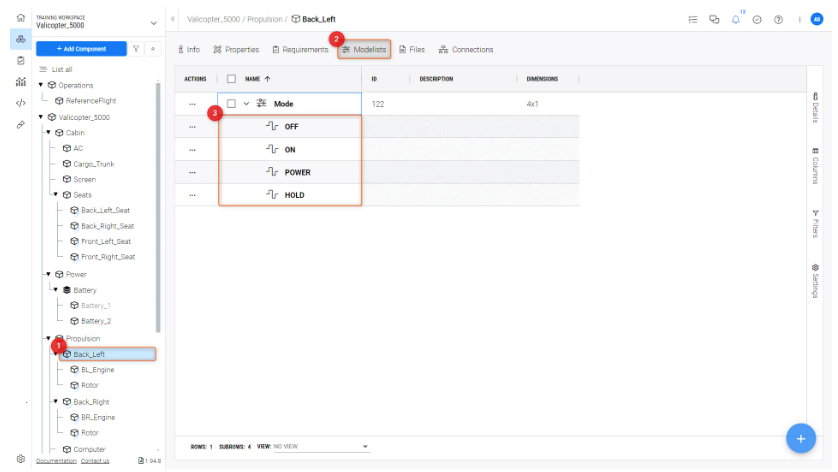Open settings gear at sidebar bottom
838x472 pixels.
click(20, 459)
